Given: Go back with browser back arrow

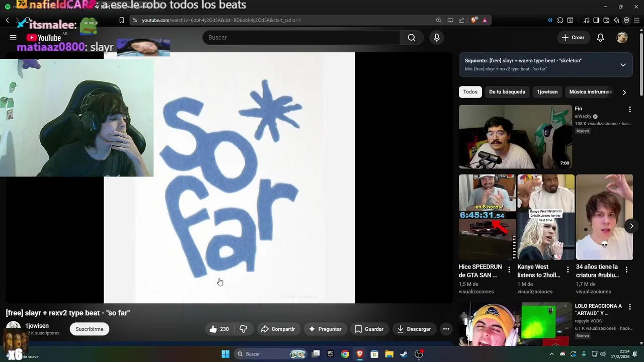Looking at the screenshot, I should coord(8,20).
